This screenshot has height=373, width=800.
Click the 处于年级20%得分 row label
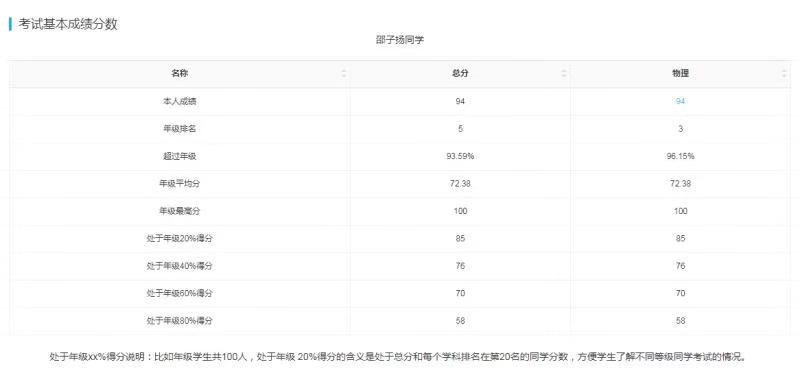180,239
